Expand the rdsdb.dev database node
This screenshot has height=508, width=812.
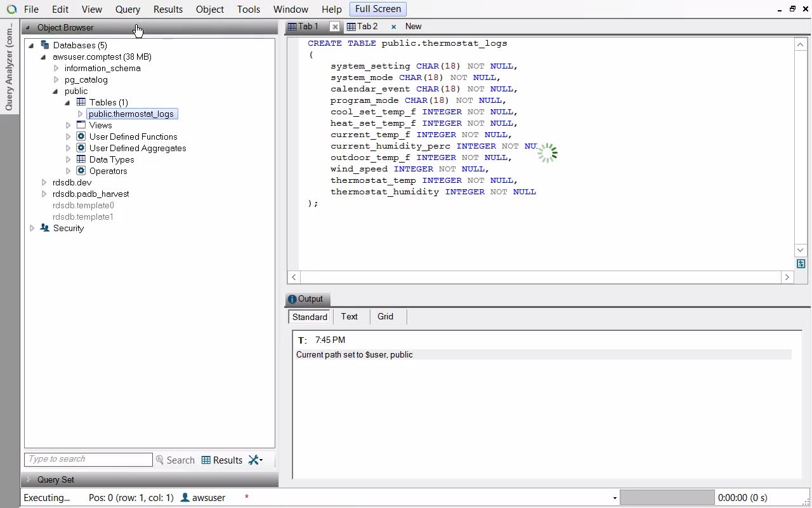(x=44, y=182)
